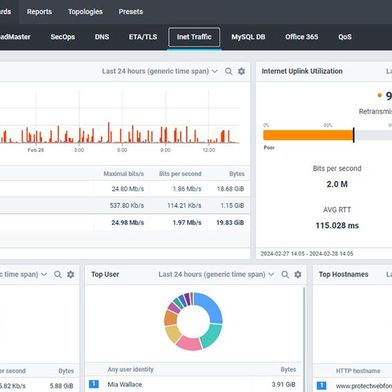Switch to the MySQL DB tab

coord(248,37)
